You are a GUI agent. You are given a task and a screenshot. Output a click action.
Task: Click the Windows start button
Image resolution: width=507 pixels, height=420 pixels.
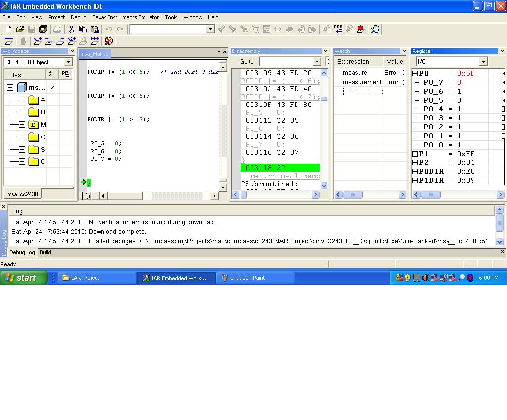24,278
